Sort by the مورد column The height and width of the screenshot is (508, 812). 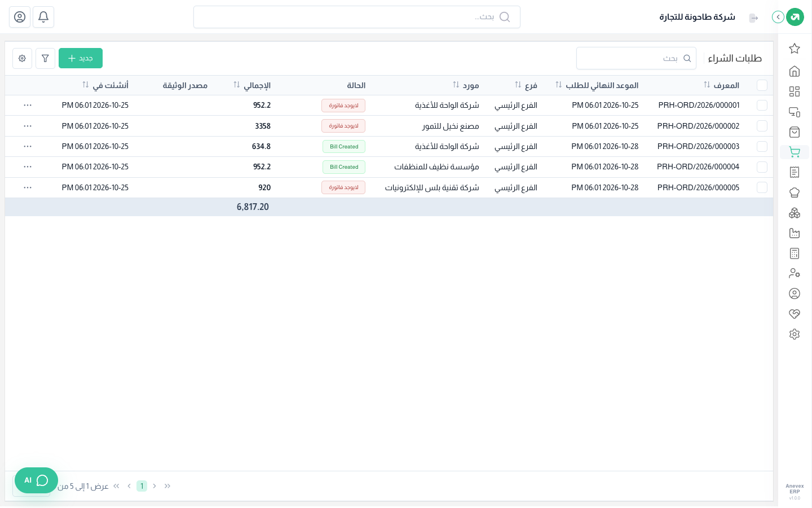pos(456,85)
